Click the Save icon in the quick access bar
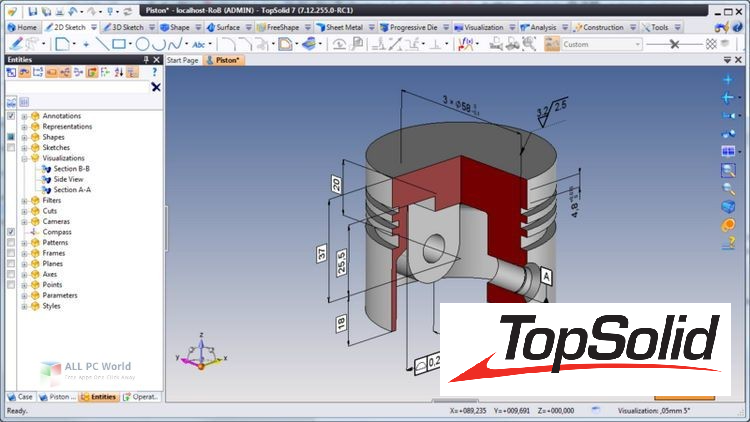 point(33,11)
